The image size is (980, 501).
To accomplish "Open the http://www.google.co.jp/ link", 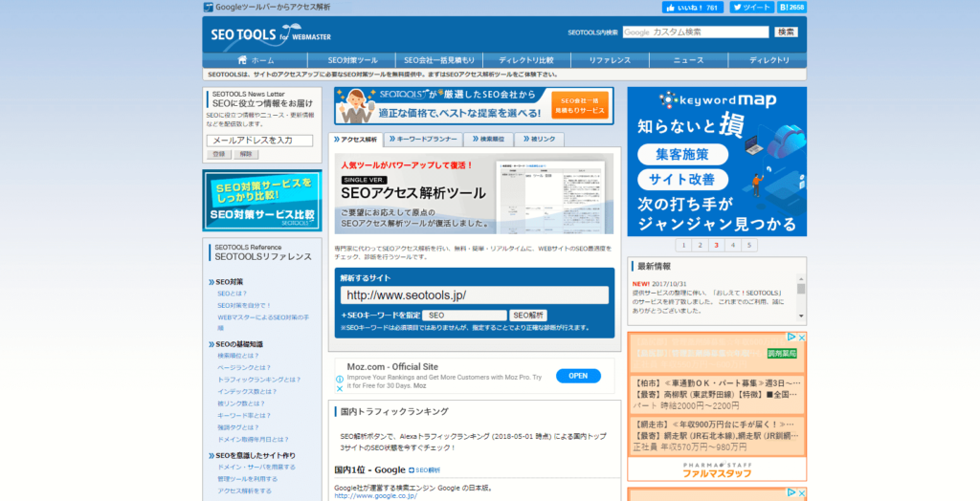I will [375, 496].
